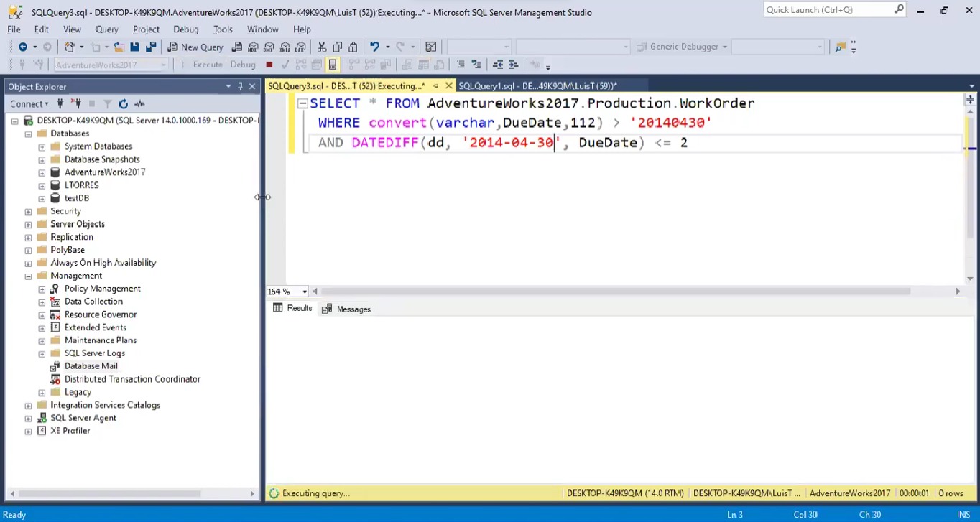Switch to the SQLQuery1.sql tab
Viewport: 980px width, 522px height.
(537, 86)
